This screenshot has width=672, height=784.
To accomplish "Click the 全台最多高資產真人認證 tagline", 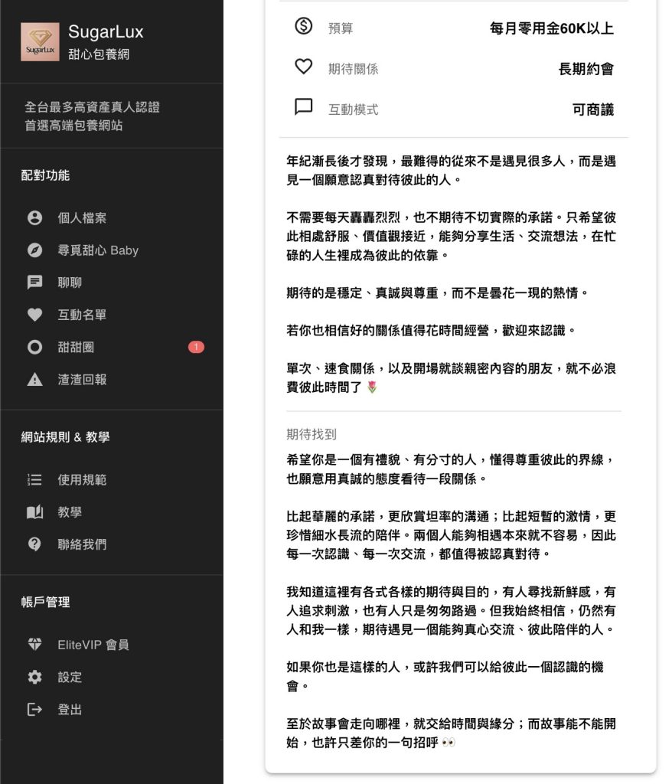I will pos(92,107).
